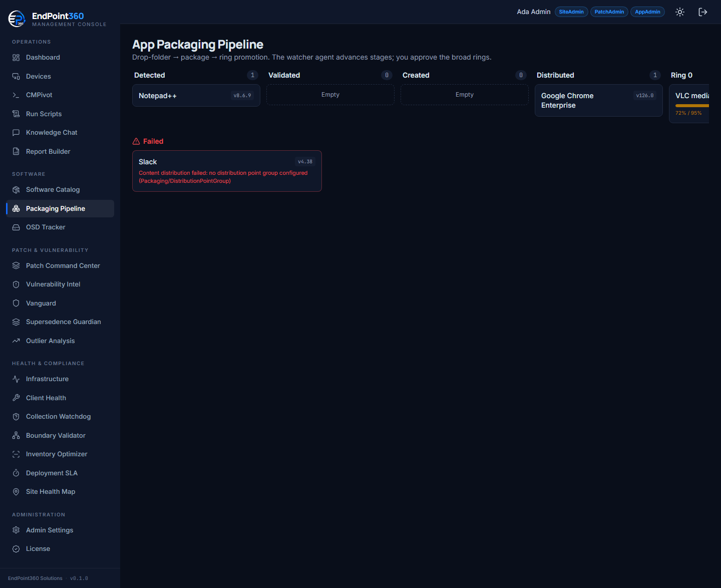Select the Knowledge Chat bubble icon
Viewport: 721px width, 588px height.
click(16, 133)
